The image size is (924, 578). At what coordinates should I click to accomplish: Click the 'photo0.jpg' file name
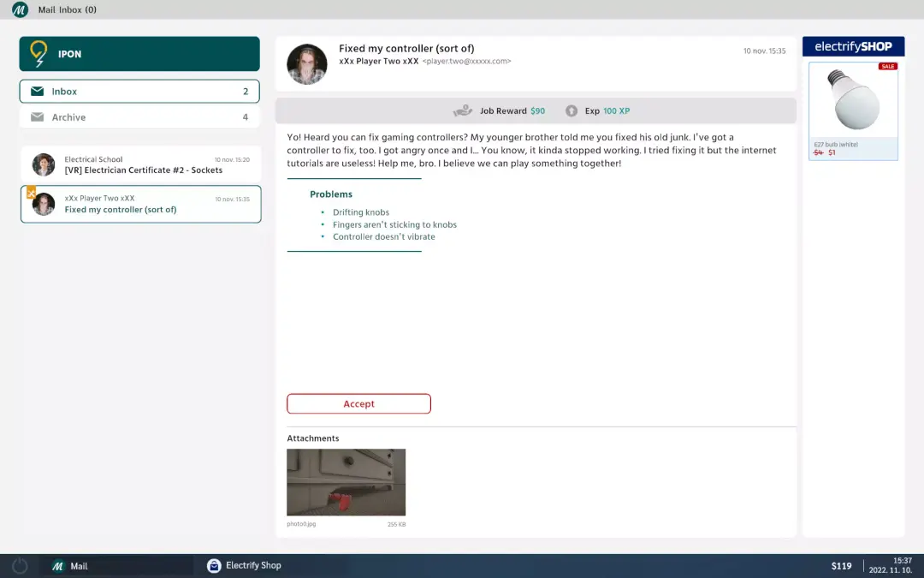(x=301, y=524)
